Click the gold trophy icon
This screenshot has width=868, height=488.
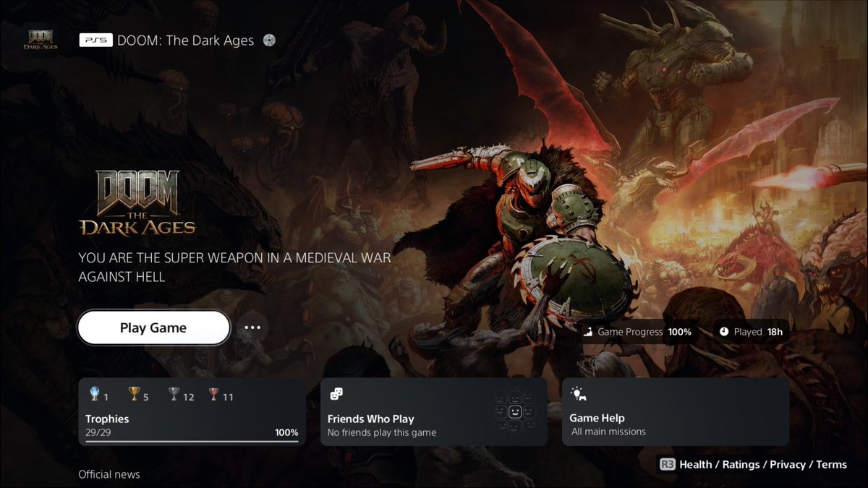[x=134, y=394]
